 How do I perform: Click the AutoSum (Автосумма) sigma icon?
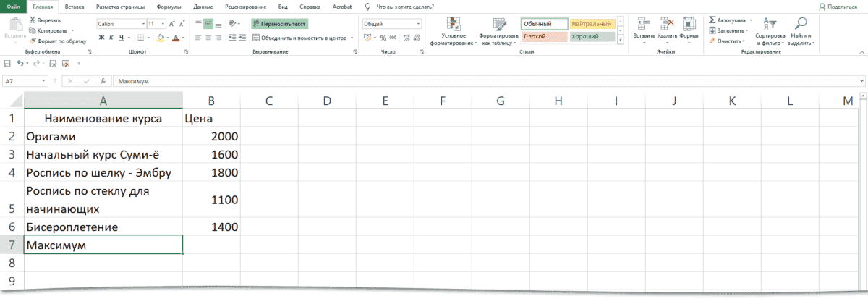pos(712,20)
